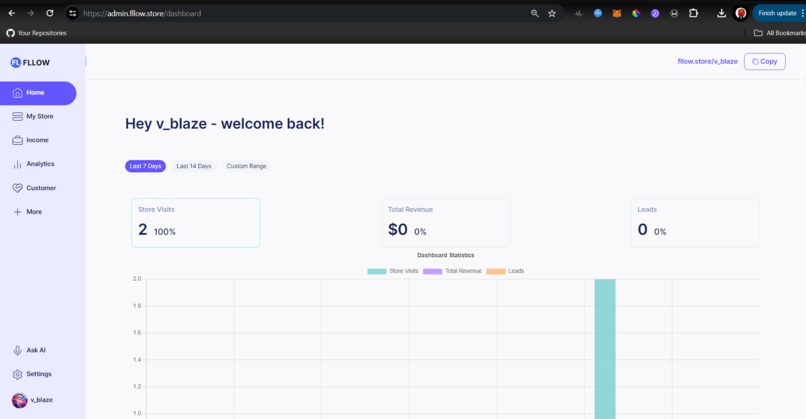Select the Store Visits stat card

[x=195, y=223]
